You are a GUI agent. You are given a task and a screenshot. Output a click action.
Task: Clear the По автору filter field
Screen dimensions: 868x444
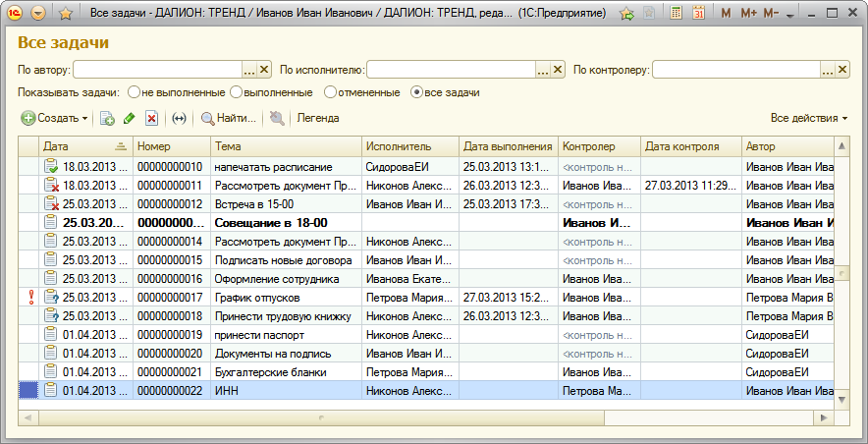pos(264,70)
